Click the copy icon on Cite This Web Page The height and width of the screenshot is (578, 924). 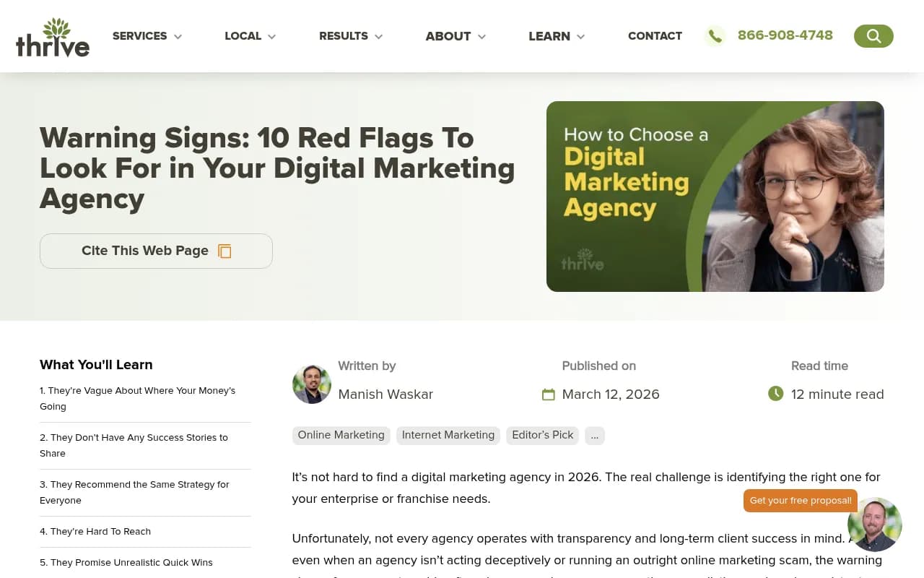click(x=225, y=251)
